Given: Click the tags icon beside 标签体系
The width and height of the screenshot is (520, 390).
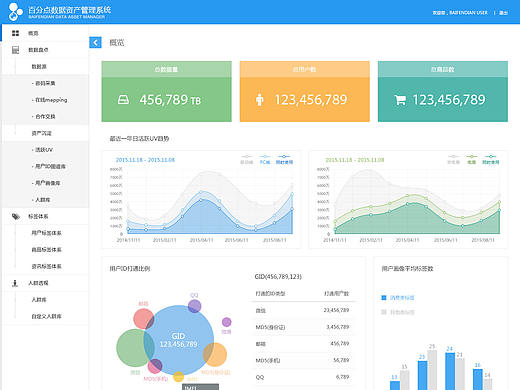Looking at the screenshot, I should coord(16,216).
